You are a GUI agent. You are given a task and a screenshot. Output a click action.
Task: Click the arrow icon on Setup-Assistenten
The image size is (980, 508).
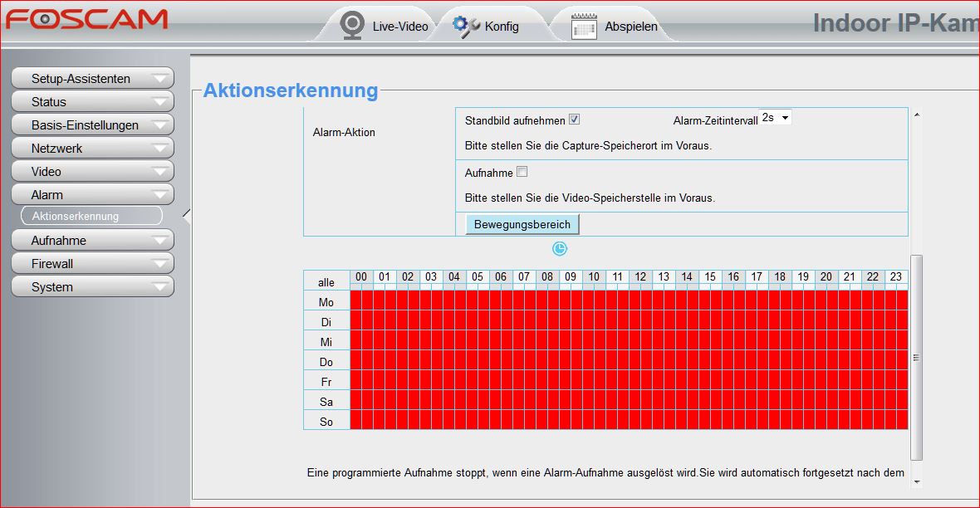click(161, 79)
